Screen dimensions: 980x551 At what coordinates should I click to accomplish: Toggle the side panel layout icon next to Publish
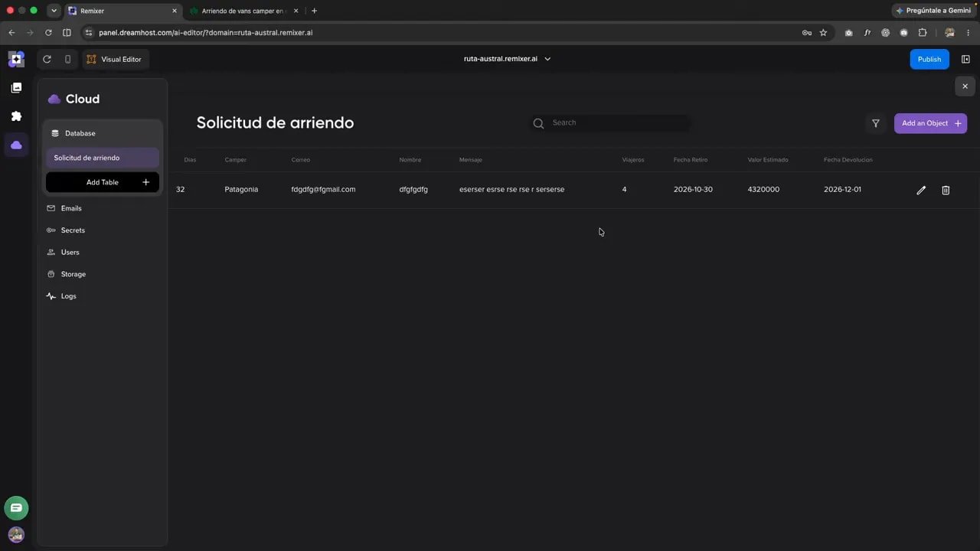[965, 59]
